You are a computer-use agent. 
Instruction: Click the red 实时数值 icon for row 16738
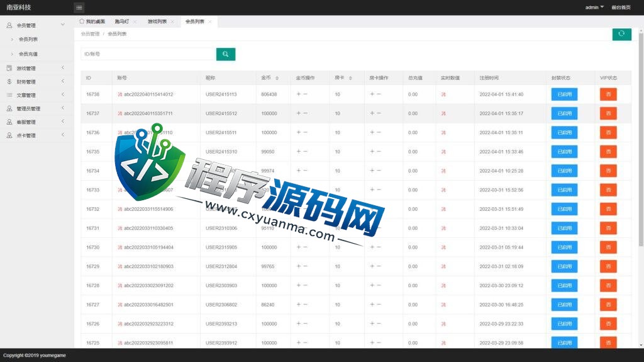pyautogui.click(x=443, y=94)
